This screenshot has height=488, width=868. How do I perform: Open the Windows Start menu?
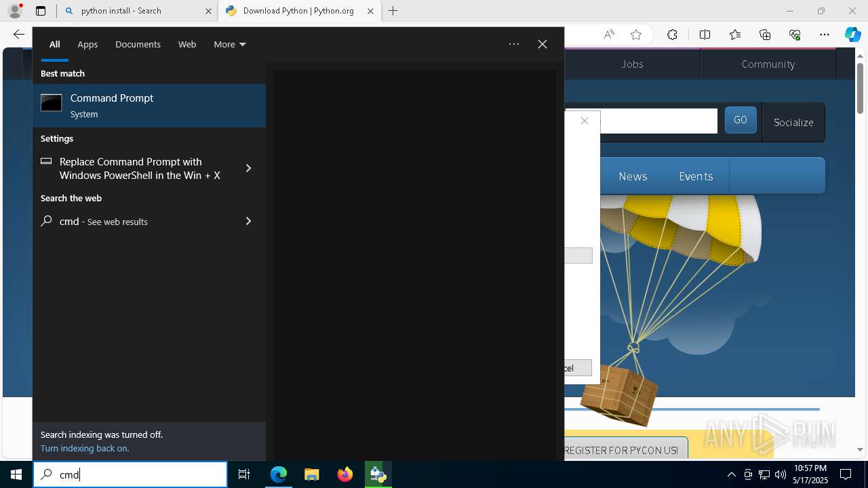[16, 474]
